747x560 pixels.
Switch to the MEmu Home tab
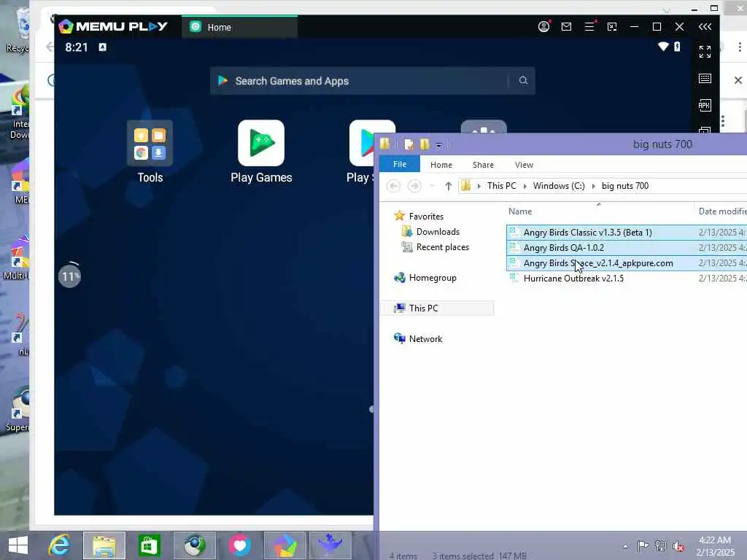pos(239,27)
